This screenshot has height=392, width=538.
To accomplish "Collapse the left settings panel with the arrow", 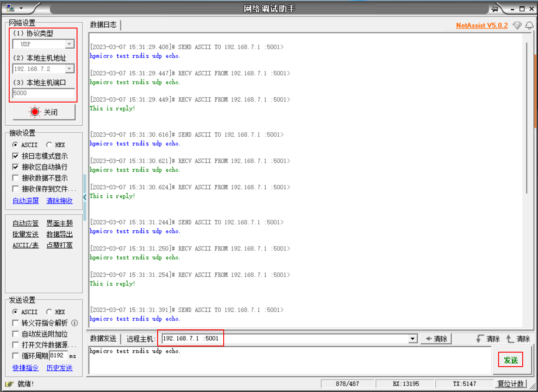I will (x=85, y=197).
